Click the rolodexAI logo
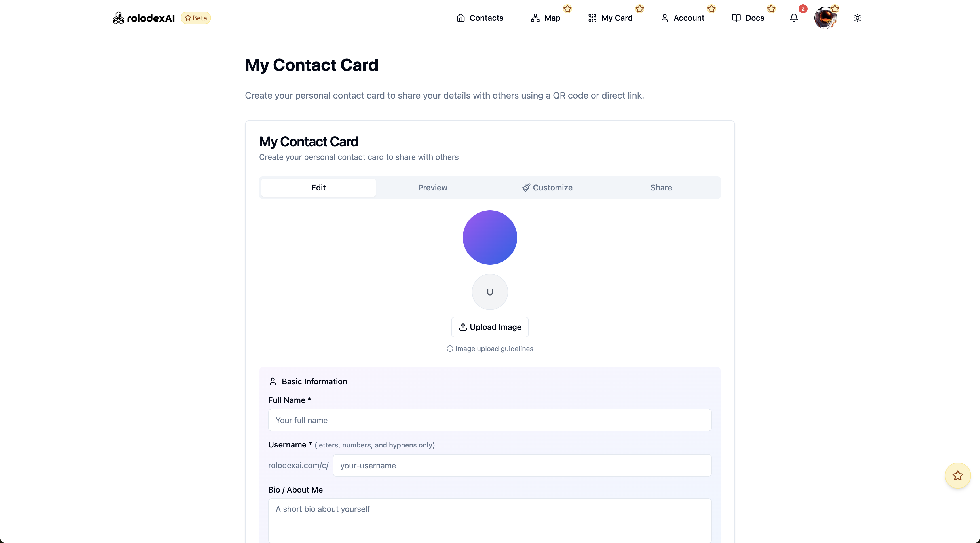Screen dimensions: 980x543 [143, 18]
